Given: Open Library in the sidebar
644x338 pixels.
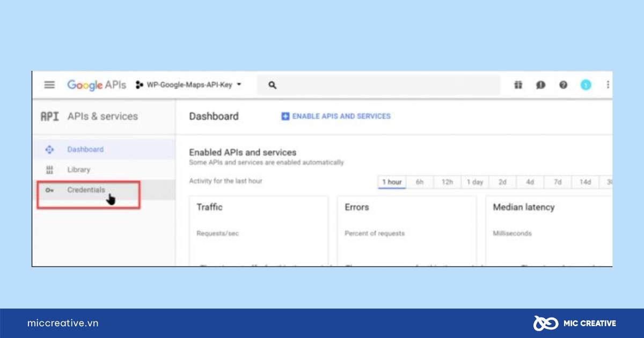Looking at the screenshot, I should point(104,170).
